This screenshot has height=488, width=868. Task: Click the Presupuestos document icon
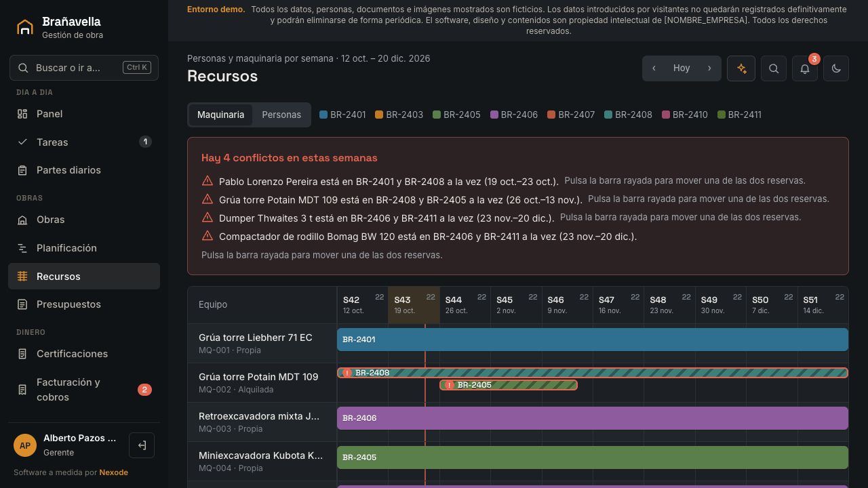22,304
